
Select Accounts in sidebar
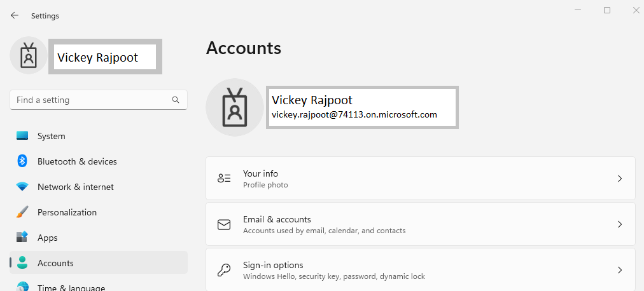pyautogui.click(x=99, y=262)
